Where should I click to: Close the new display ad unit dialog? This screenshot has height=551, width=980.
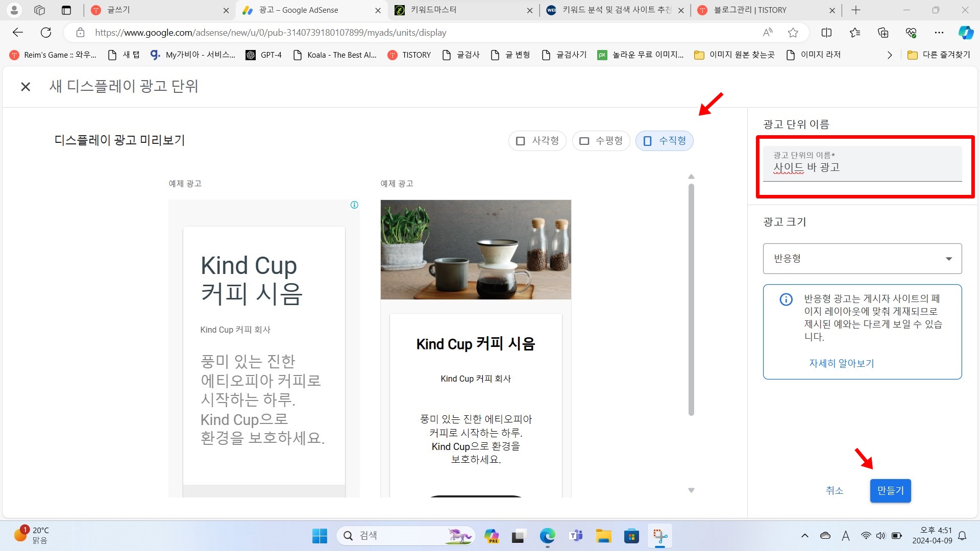pyautogui.click(x=26, y=87)
